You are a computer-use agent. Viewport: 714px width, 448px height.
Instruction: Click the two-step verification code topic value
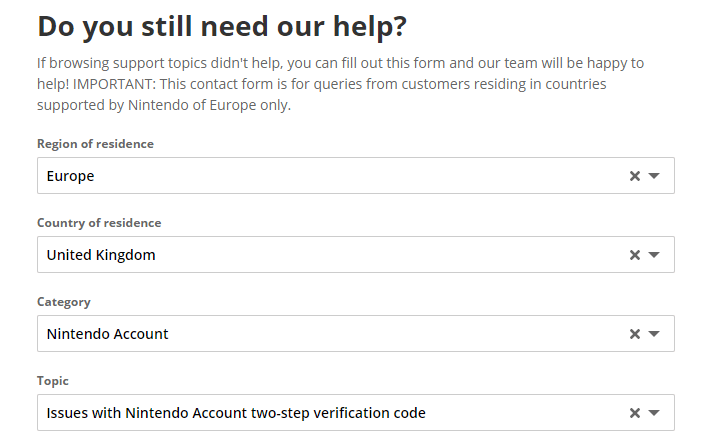236,413
